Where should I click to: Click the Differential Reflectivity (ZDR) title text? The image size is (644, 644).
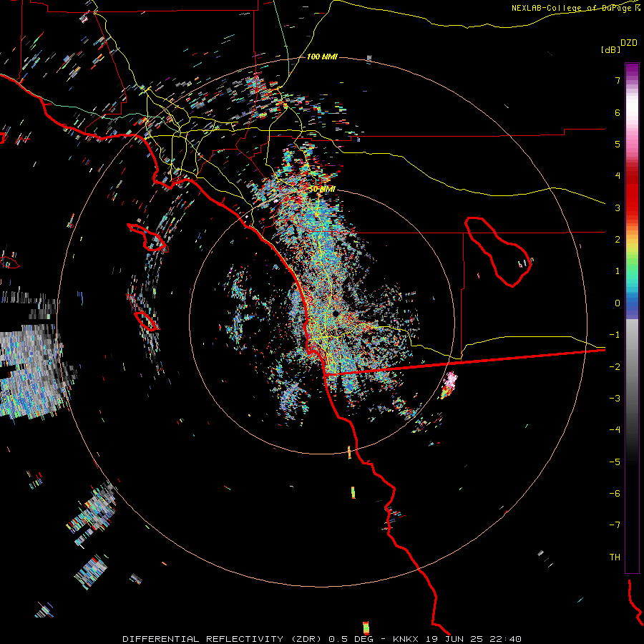(223, 639)
